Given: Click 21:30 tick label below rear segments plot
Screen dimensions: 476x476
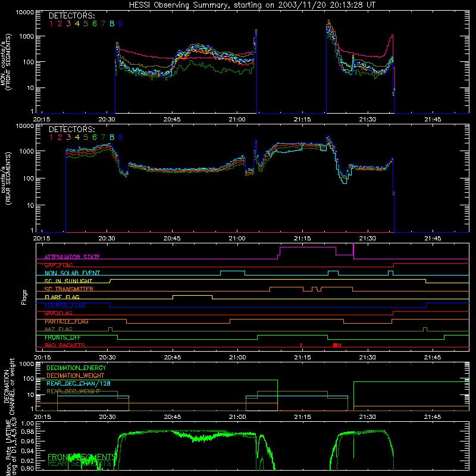Looking at the screenshot, I should [368, 239].
